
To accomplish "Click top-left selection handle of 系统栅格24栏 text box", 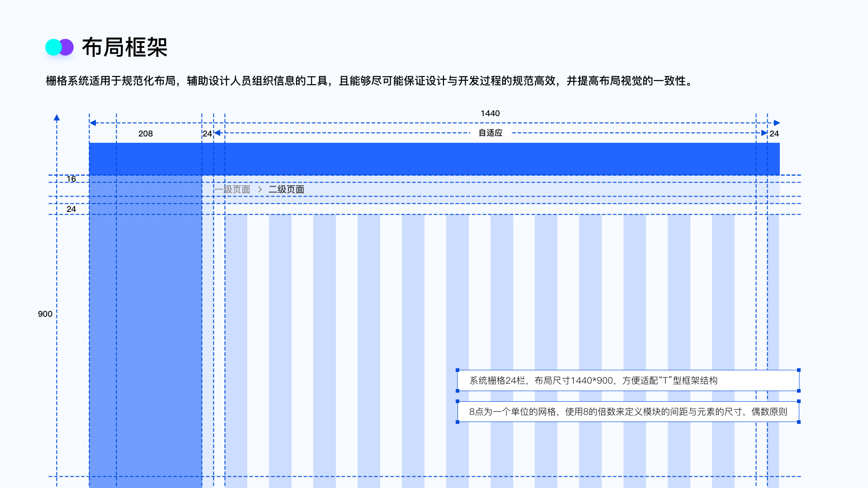I will point(458,370).
